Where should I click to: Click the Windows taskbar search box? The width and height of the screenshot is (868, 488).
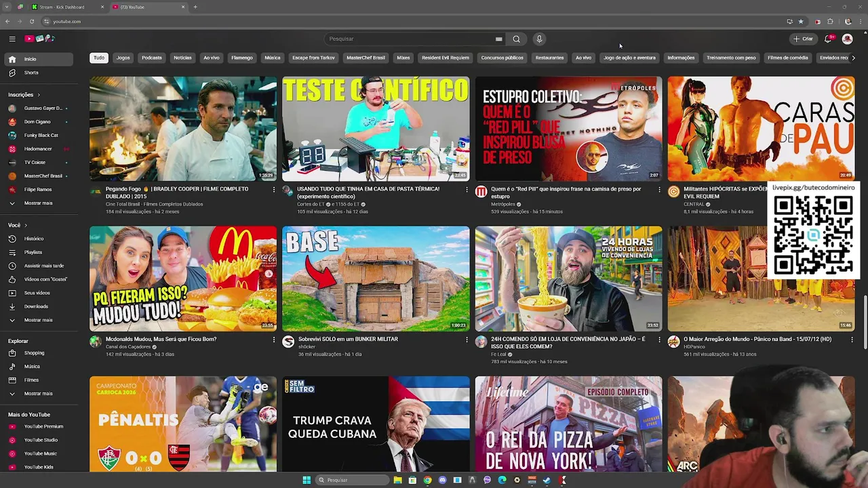353,480
